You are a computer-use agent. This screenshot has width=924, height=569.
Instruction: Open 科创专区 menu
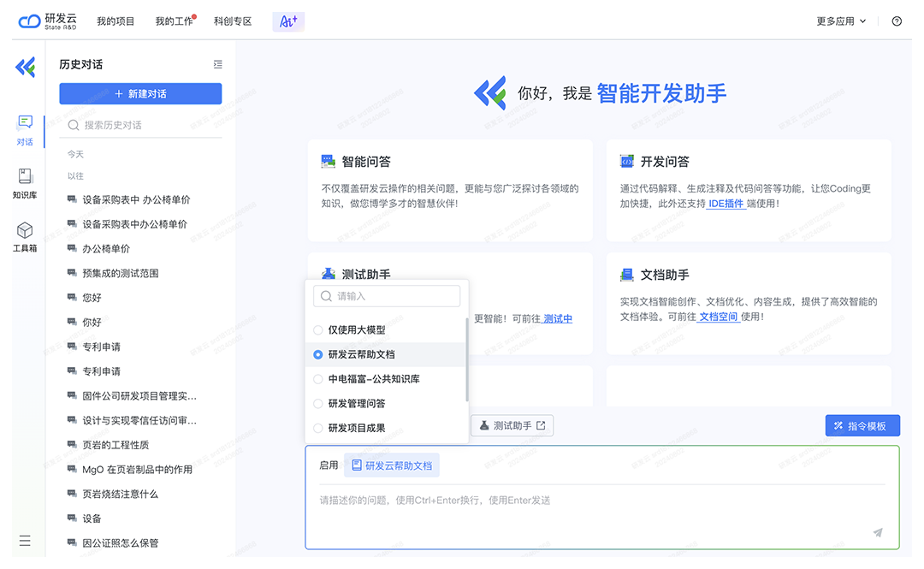click(233, 21)
